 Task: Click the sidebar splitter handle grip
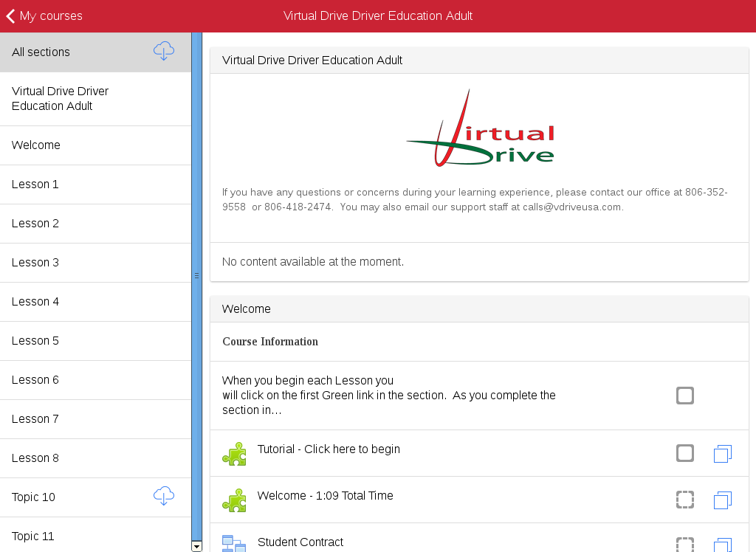click(196, 276)
